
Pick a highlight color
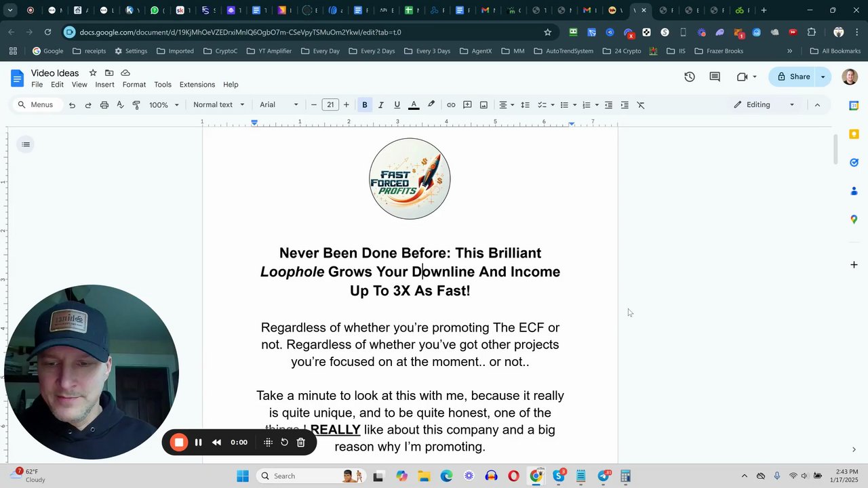[431, 105]
